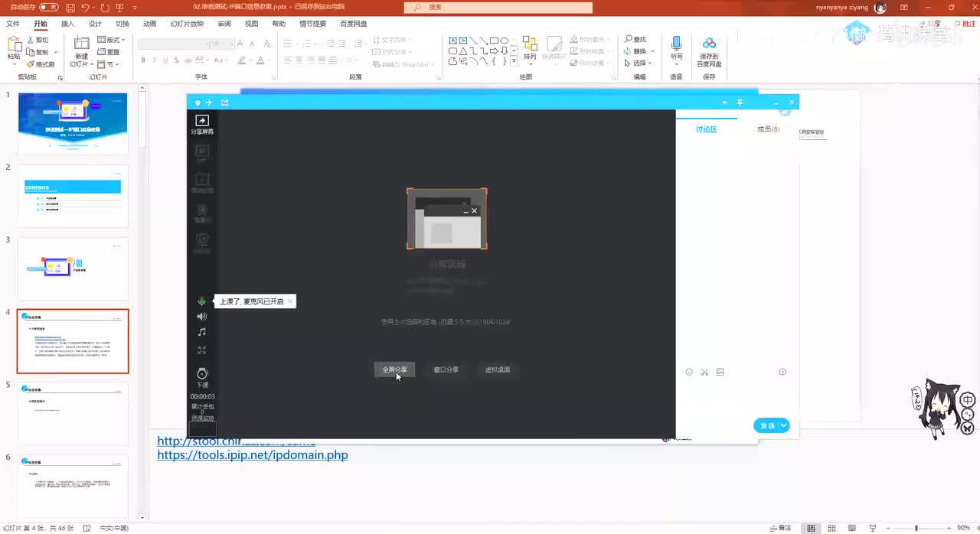Click the Undo arrow in quick access toolbar
Viewport: 980px width, 534px height.
click(86, 7)
